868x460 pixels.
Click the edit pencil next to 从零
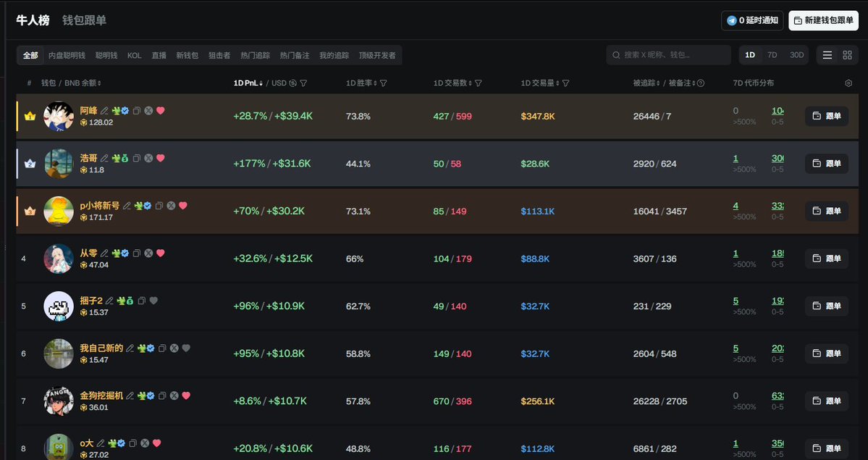pyautogui.click(x=104, y=254)
